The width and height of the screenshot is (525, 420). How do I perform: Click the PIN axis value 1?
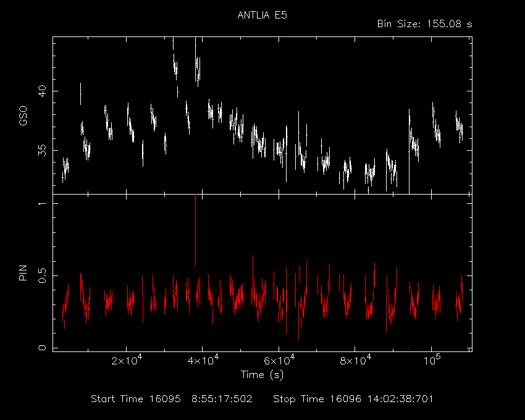pos(42,203)
